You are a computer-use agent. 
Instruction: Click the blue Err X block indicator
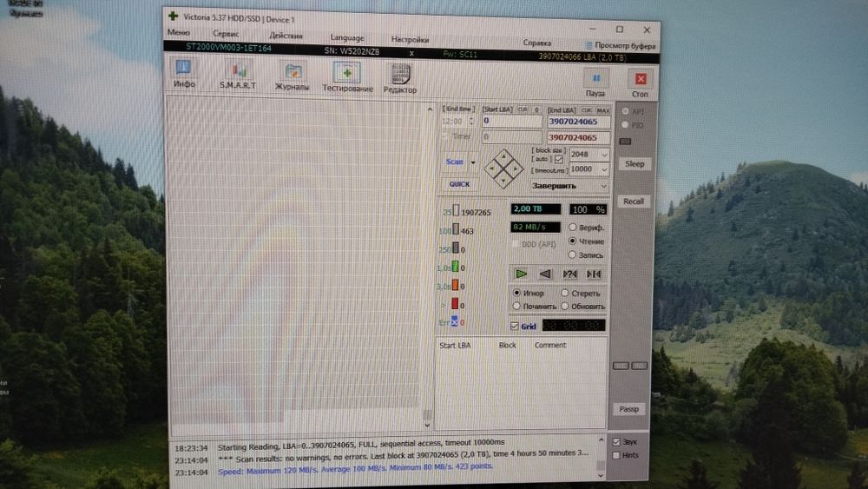455,321
